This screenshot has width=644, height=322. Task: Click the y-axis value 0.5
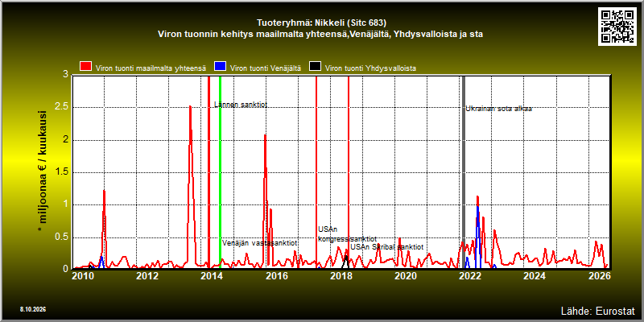[61, 237]
